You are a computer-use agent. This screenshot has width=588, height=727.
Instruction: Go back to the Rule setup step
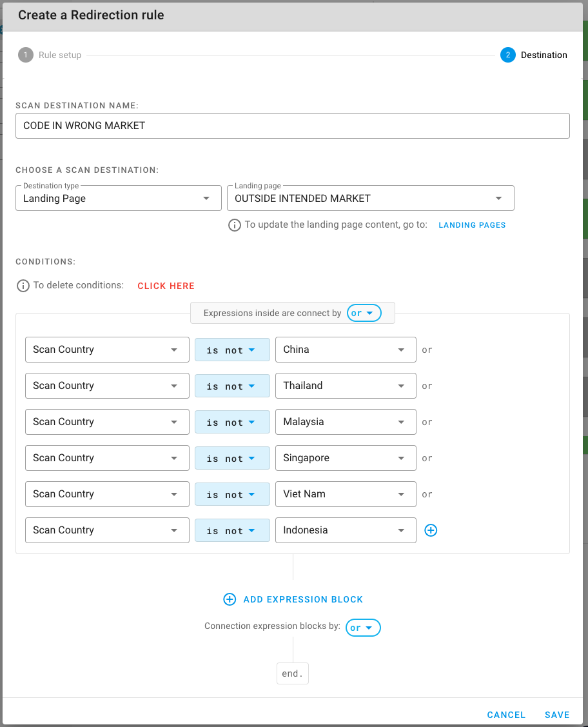click(60, 55)
